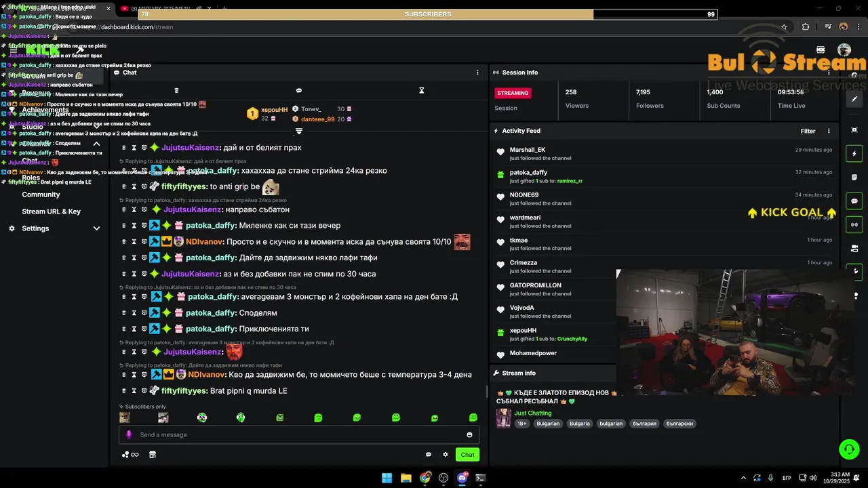Open the Community sidebar item
Image resolution: width=868 pixels, height=488 pixels.
pyautogui.click(x=41, y=195)
